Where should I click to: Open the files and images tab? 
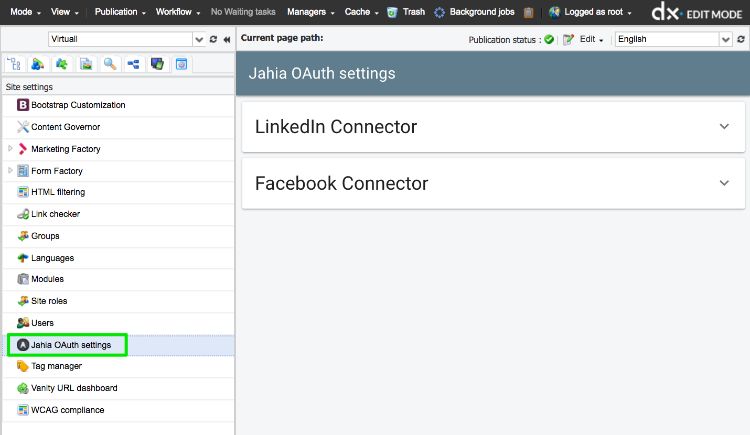click(86, 64)
